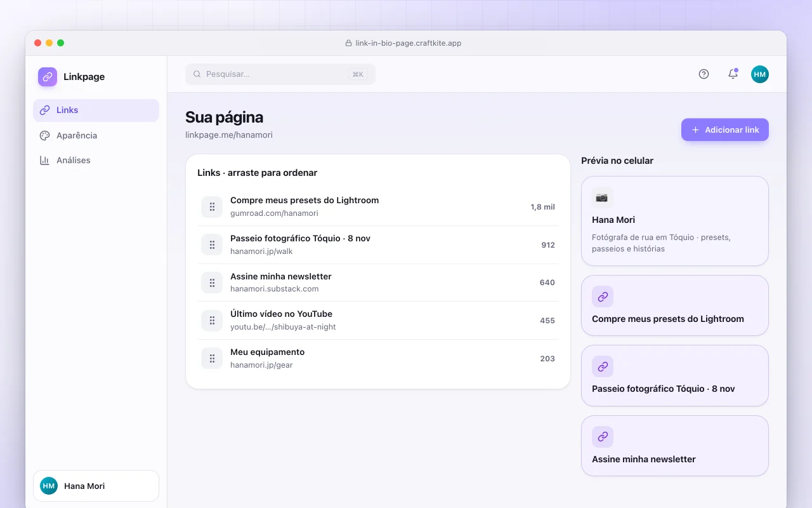
Task: Click youtu.be/…/shibuya-at-night URL text
Action: coord(283,327)
